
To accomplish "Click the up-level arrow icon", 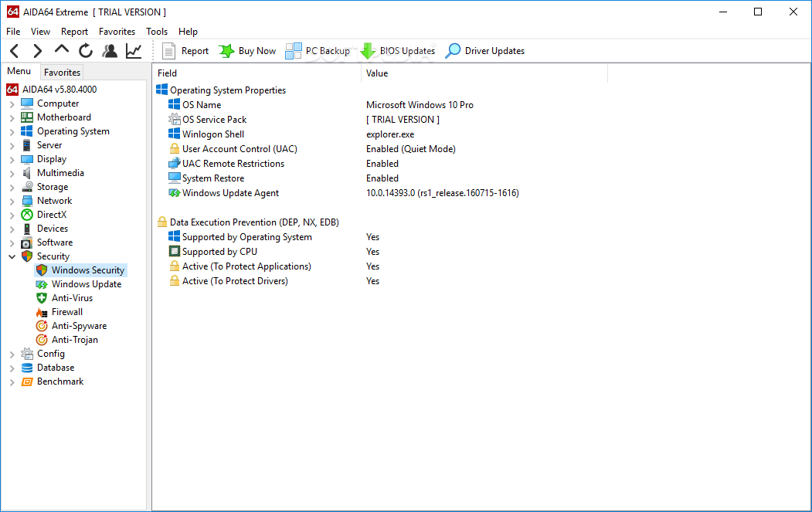I will [62, 49].
